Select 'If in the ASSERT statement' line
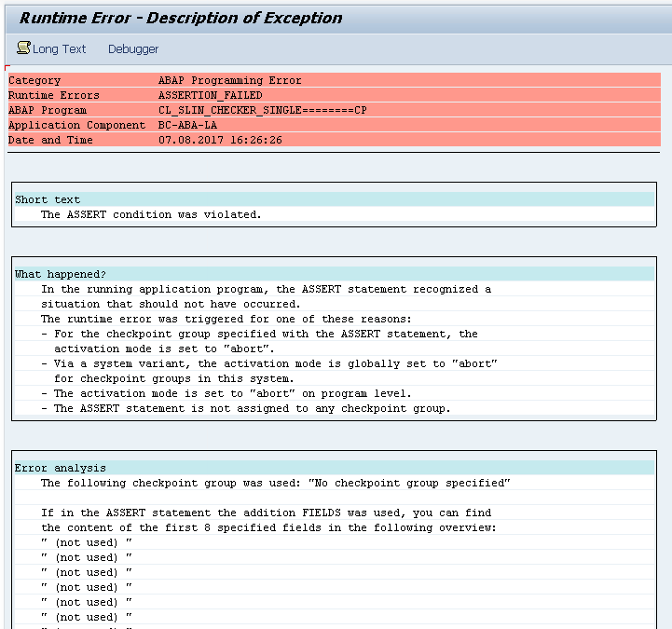672x629 pixels. [267, 513]
